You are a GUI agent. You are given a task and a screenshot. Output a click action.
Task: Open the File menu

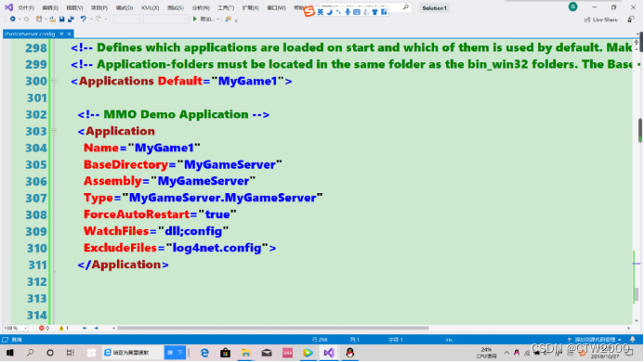click(x=26, y=7)
